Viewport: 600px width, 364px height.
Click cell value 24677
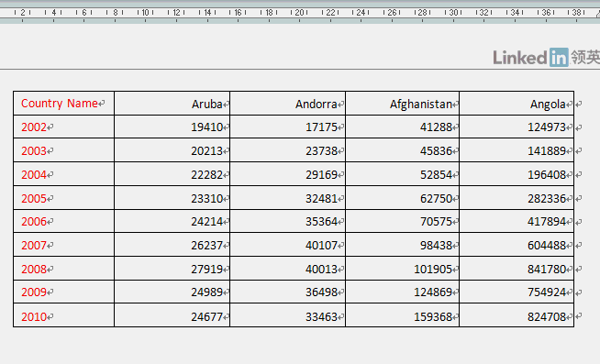click(206, 316)
